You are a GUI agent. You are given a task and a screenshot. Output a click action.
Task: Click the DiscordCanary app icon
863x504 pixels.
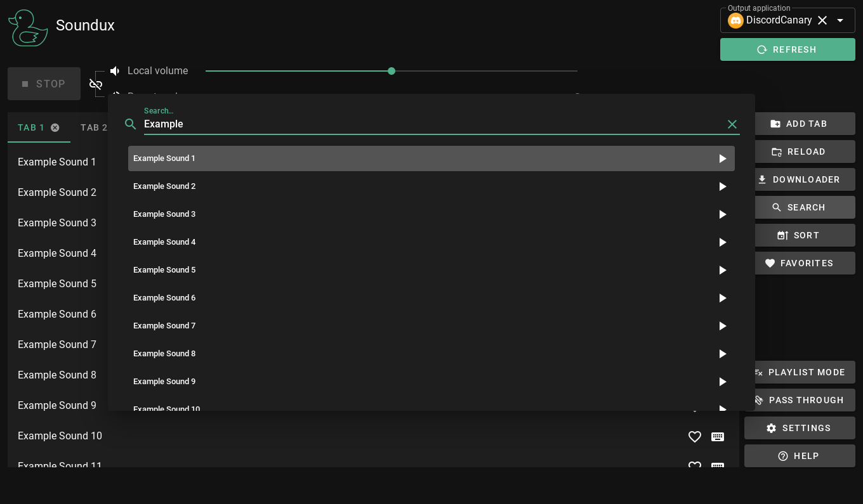tap(735, 20)
